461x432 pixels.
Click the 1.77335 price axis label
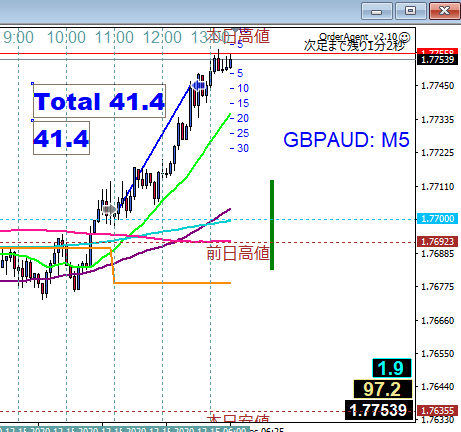[x=438, y=120]
